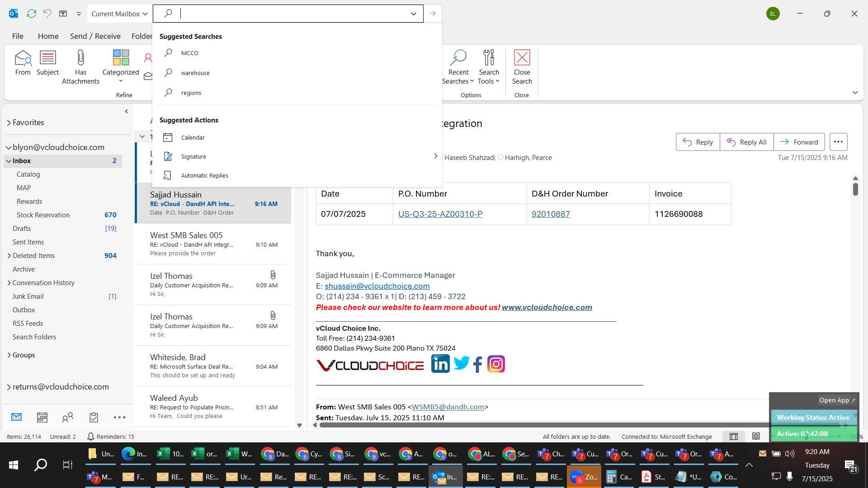Open the File menu
Image resolution: width=868 pixels, height=488 pixels.
click(x=18, y=36)
